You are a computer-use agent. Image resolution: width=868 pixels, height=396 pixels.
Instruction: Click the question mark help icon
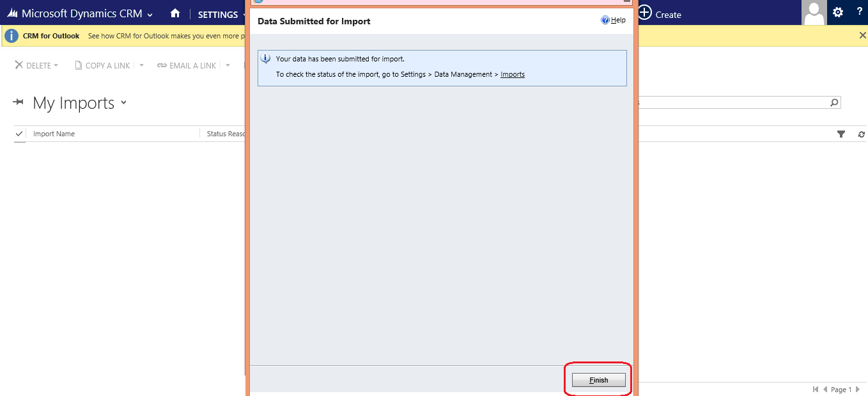[859, 12]
